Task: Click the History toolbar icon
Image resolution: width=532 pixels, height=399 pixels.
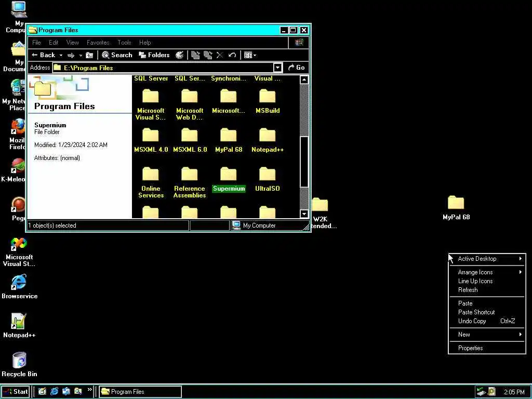Action: coord(179,55)
